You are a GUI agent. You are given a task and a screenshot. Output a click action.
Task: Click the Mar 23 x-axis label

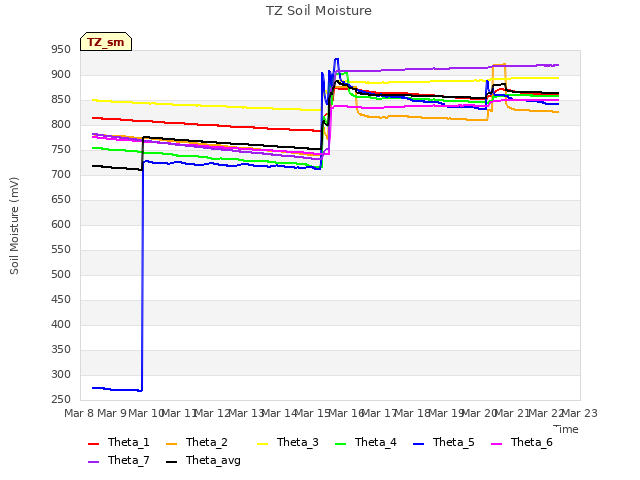pyautogui.click(x=579, y=413)
